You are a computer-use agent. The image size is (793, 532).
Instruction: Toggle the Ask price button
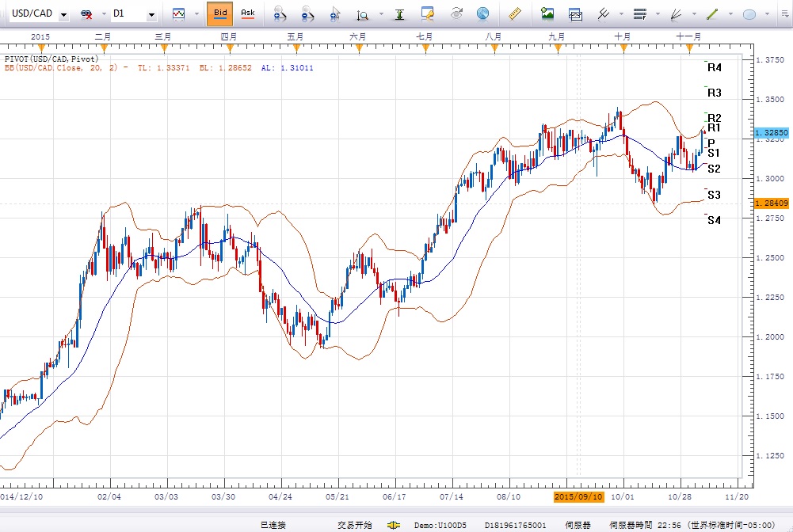pos(248,13)
